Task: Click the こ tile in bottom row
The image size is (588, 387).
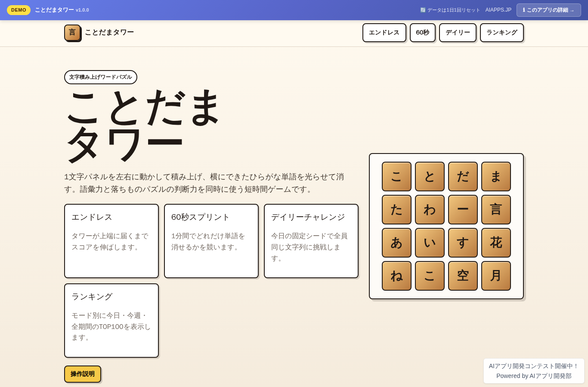Action: tap(430, 276)
